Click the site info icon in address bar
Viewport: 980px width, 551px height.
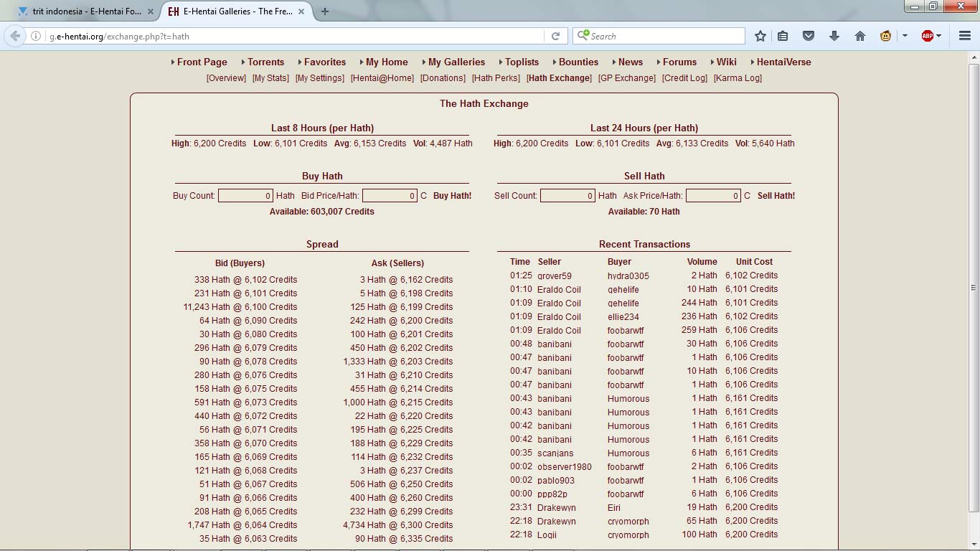click(35, 36)
